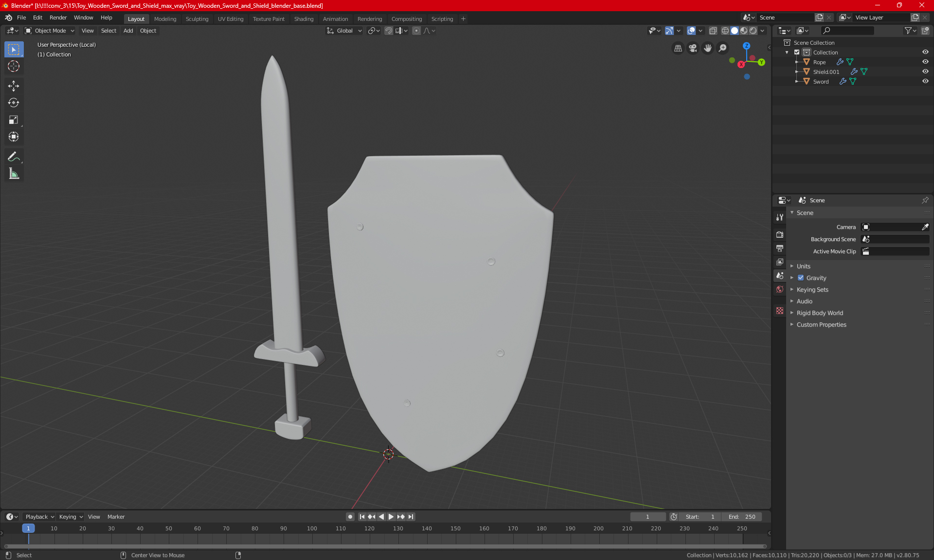934x560 pixels.
Task: Add a new workspace with plus button
Action: click(x=463, y=19)
